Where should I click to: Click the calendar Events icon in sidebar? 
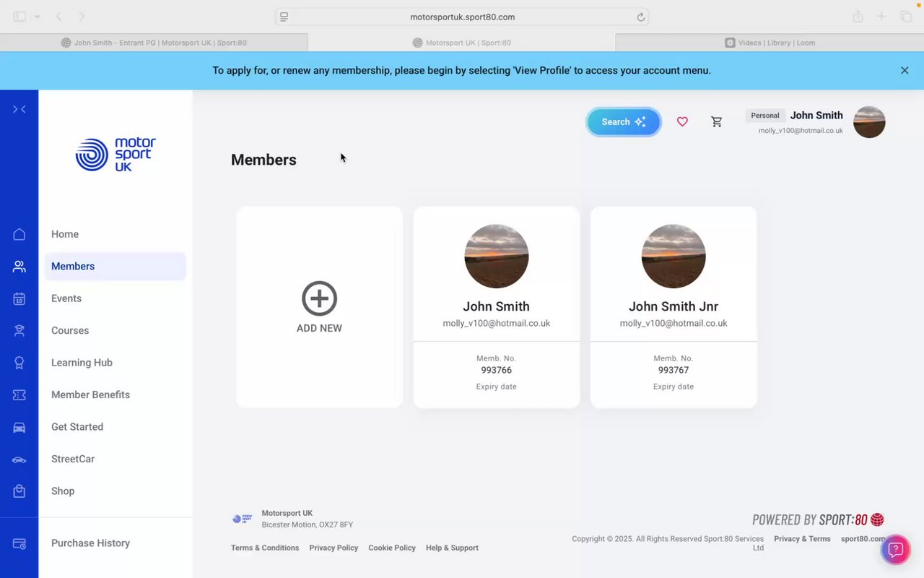click(x=19, y=298)
